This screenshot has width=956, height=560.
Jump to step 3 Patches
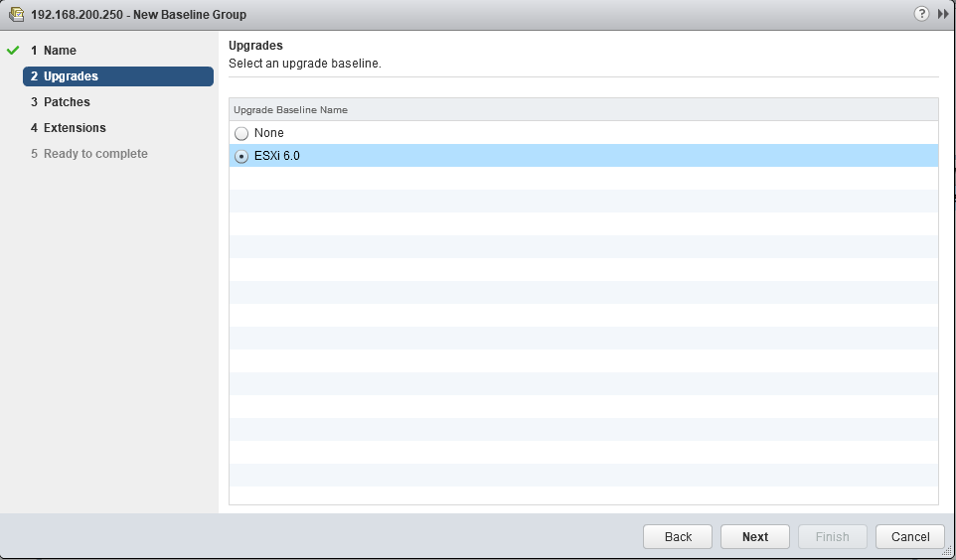click(x=67, y=102)
